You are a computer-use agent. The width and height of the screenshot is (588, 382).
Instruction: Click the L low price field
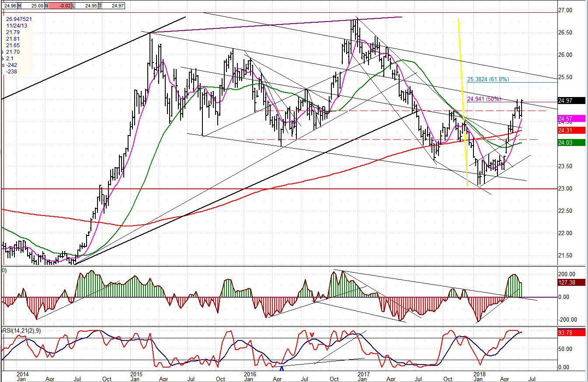(x=87, y=5)
